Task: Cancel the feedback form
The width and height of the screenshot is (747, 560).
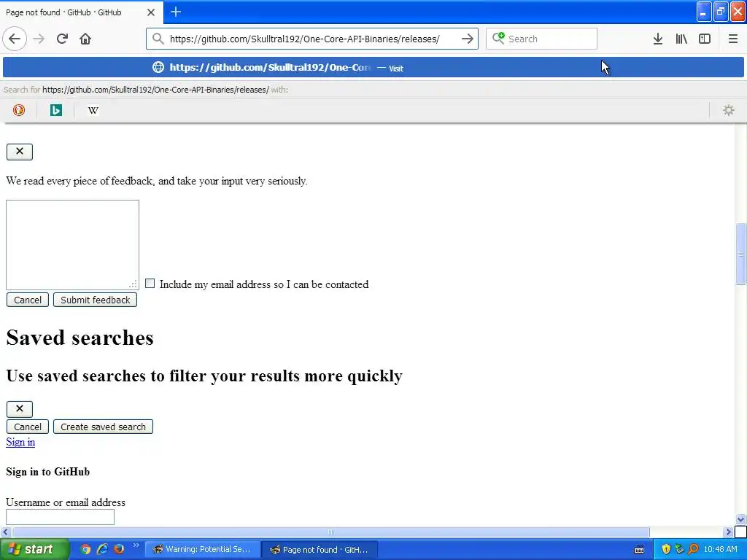Action: pos(28,300)
